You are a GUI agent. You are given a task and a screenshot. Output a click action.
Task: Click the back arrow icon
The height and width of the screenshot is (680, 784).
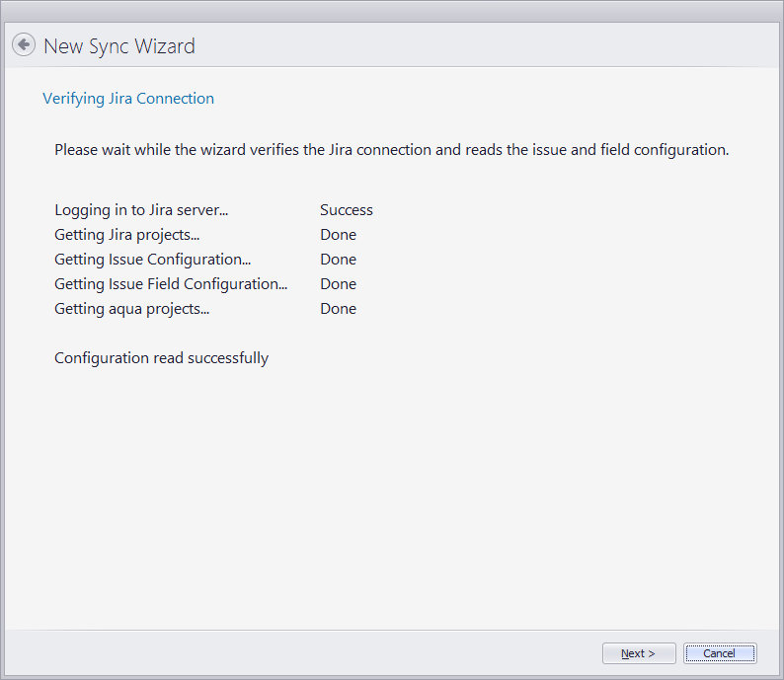point(24,45)
